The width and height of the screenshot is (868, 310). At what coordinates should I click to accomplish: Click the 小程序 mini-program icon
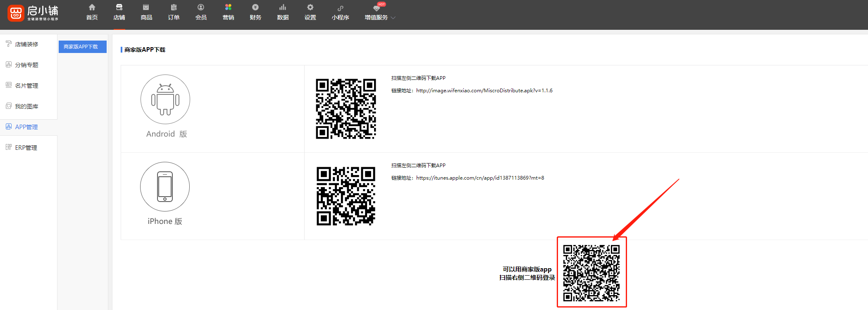(x=340, y=8)
